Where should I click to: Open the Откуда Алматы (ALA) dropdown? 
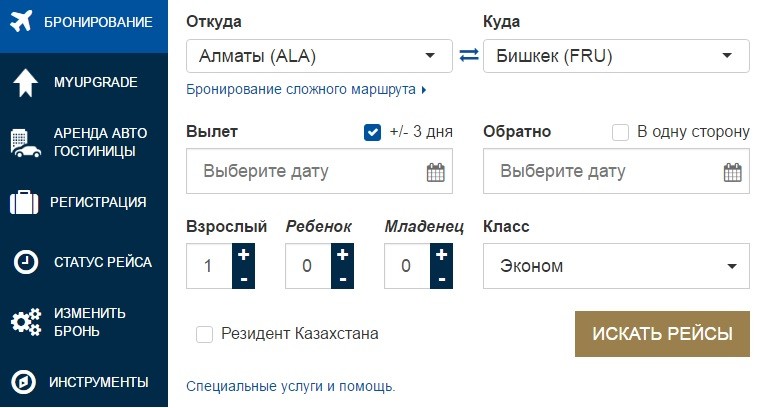click(319, 55)
